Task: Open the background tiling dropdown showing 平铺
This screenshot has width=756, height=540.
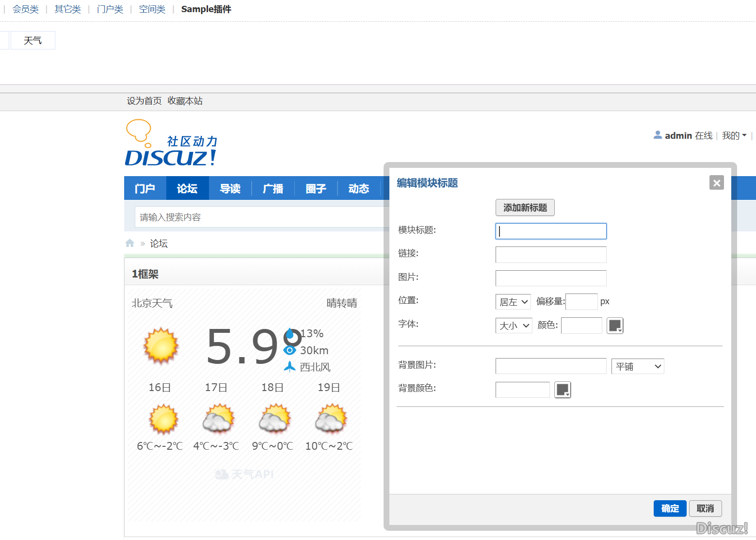Action: point(637,366)
